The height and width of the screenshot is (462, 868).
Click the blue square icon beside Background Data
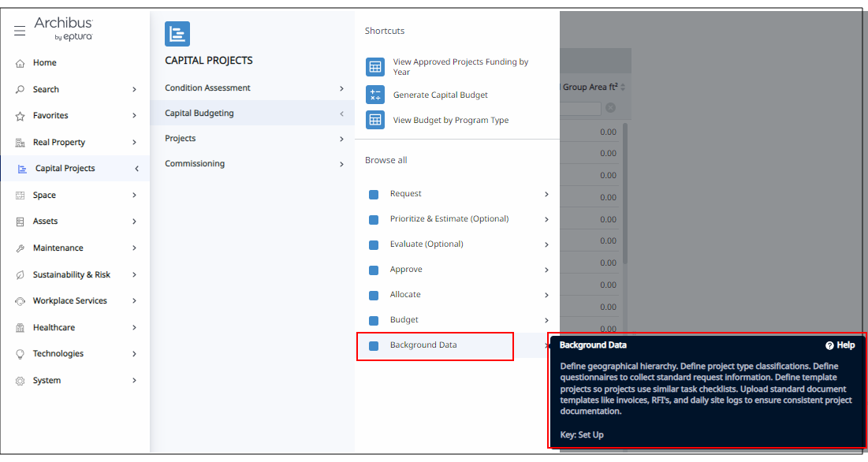click(x=374, y=346)
